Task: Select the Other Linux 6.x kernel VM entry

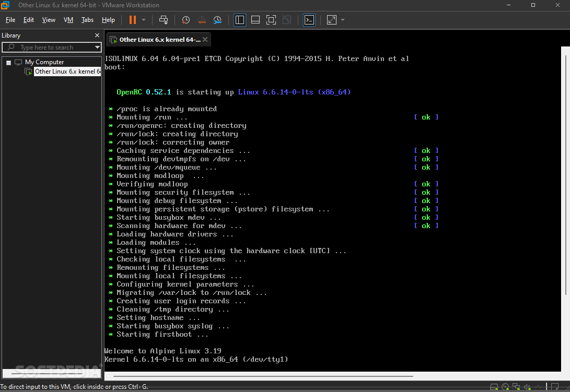Action: point(67,72)
